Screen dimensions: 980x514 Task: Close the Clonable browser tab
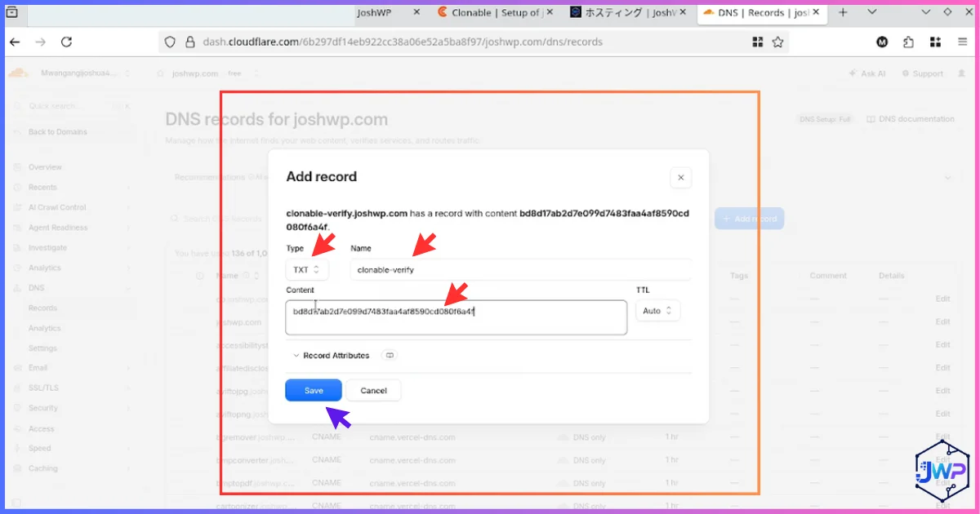[x=549, y=13]
